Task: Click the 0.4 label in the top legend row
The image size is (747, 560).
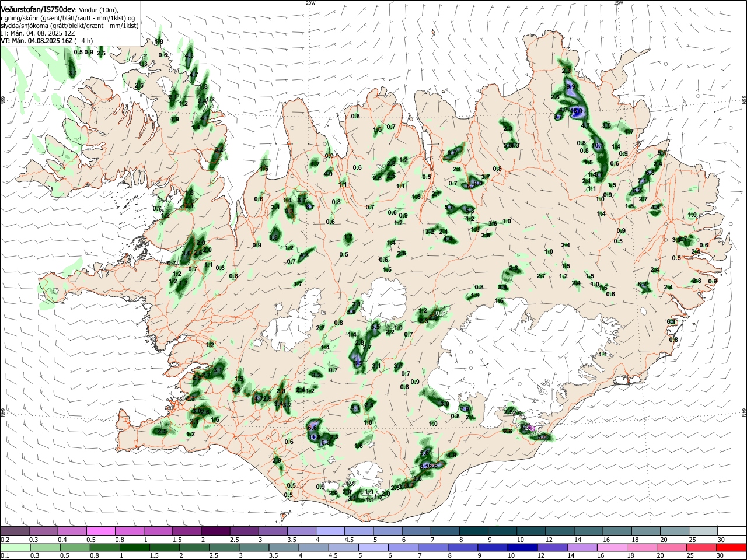Action: pyautogui.click(x=62, y=540)
